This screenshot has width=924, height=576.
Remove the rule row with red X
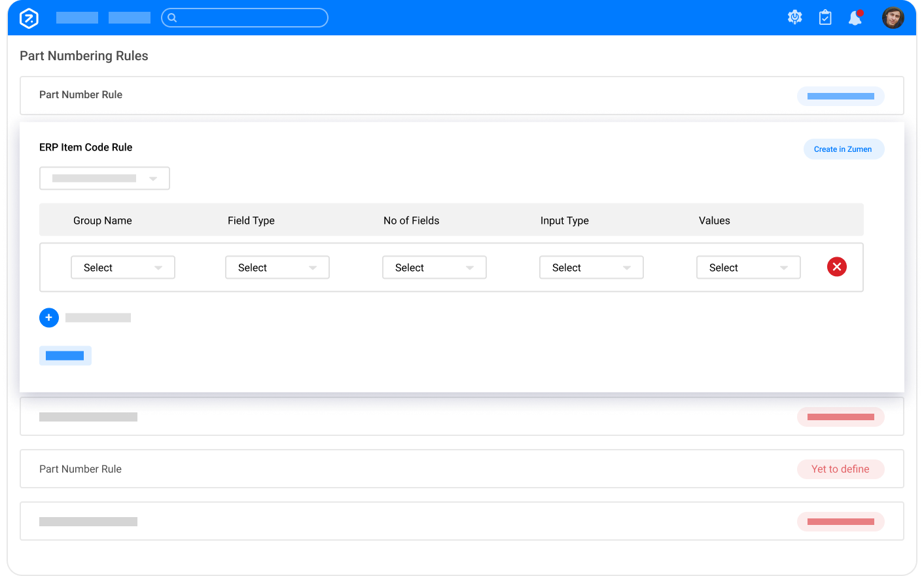(837, 266)
